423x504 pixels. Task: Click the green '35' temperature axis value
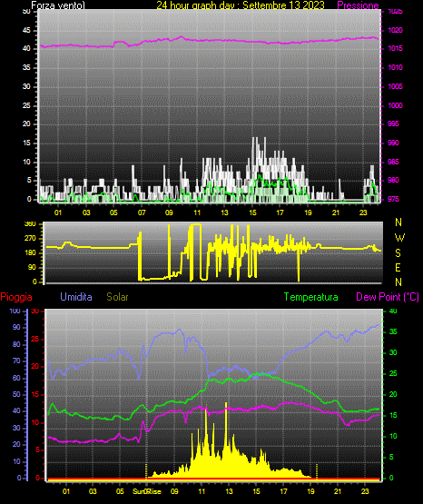coord(393,331)
